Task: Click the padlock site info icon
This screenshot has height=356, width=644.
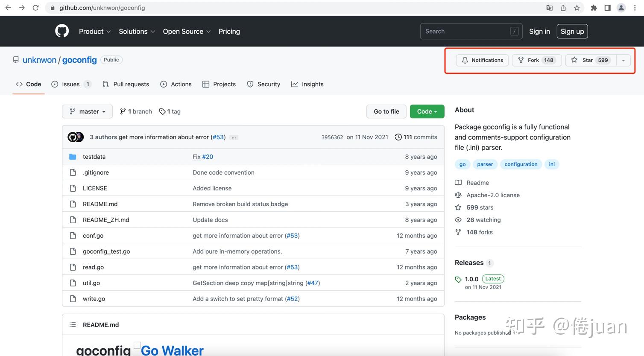Action: click(53, 8)
